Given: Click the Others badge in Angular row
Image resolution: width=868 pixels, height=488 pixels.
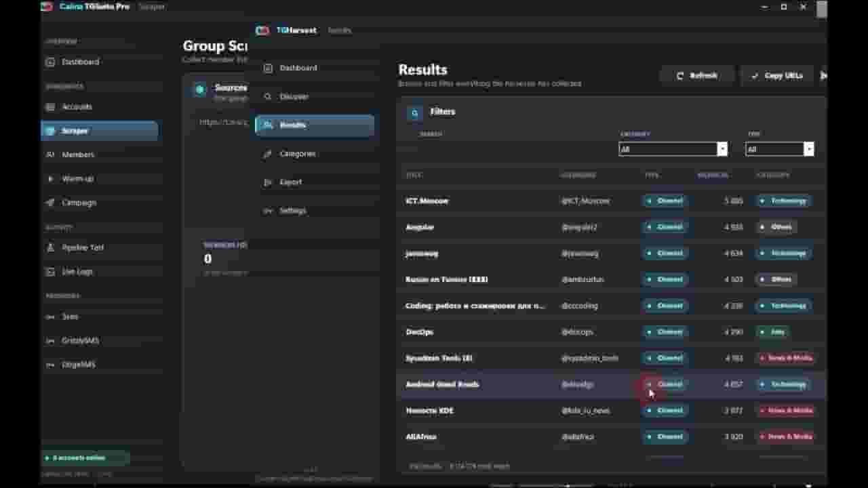Looking at the screenshot, I should click(x=776, y=227).
